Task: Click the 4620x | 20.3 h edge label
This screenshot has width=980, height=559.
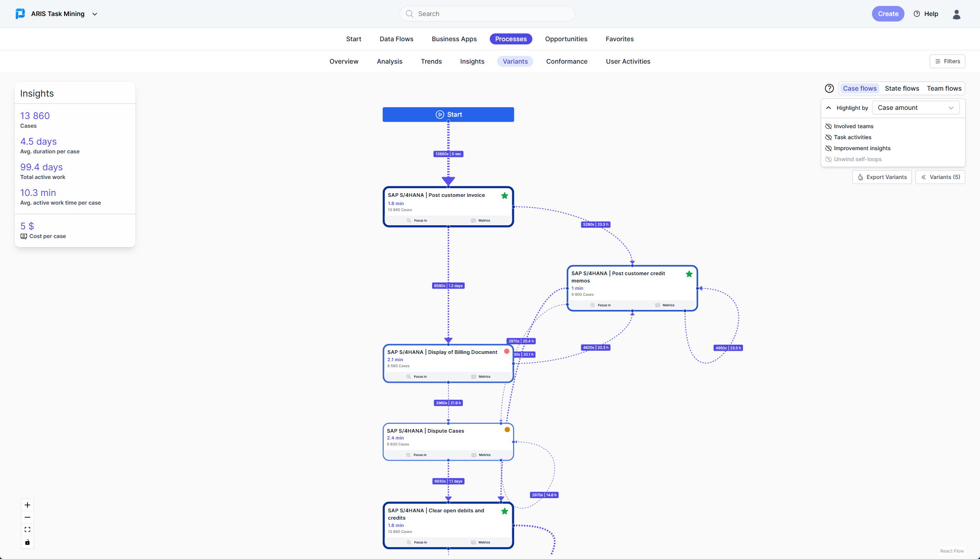Action: (x=596, y=348)
